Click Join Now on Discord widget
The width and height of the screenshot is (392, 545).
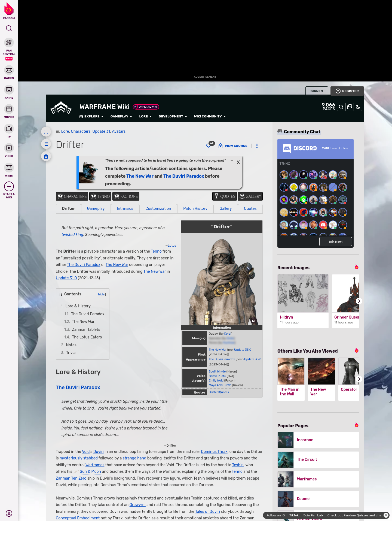[x=335, y=242]
